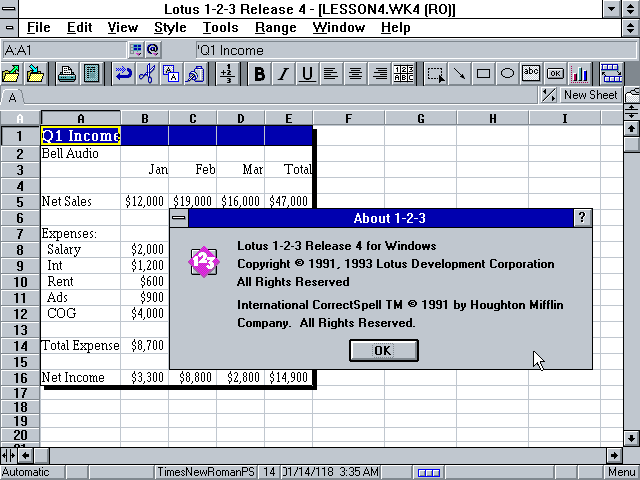Click the vertical scrollbar down arrow

(x=631, y=439)
